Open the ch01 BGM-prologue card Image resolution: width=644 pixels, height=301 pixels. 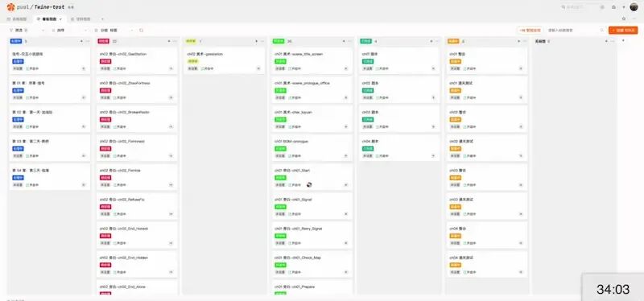(312, 148)
